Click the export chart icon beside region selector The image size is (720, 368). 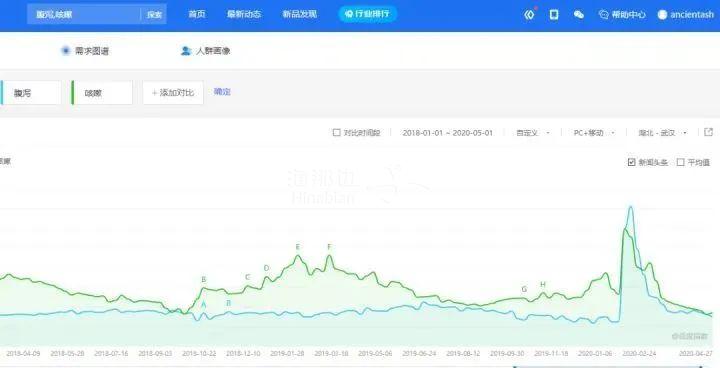[709, 132]
